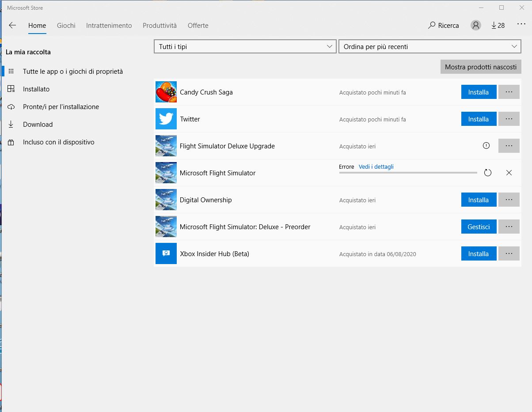The height and width of the screenshot is (412, 532).
Task: Open the Twitter row's more options button
Action: point(509,119)
